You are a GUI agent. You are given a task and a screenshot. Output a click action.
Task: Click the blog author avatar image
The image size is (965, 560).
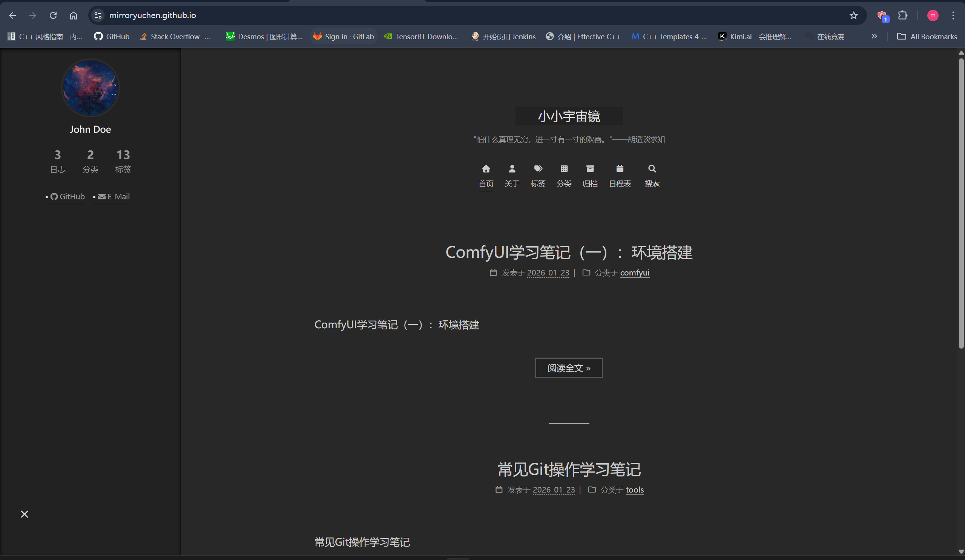click(x=91, y=88)
